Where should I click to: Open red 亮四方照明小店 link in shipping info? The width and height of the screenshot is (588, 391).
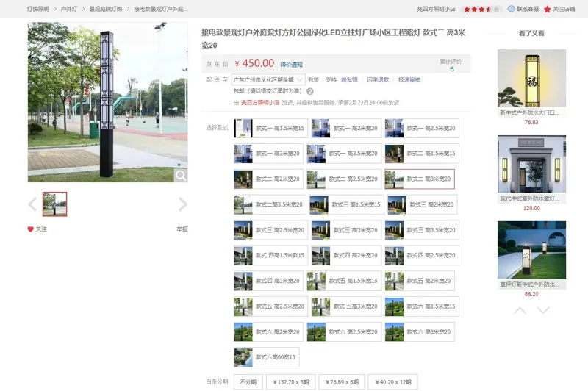[260, 103]
